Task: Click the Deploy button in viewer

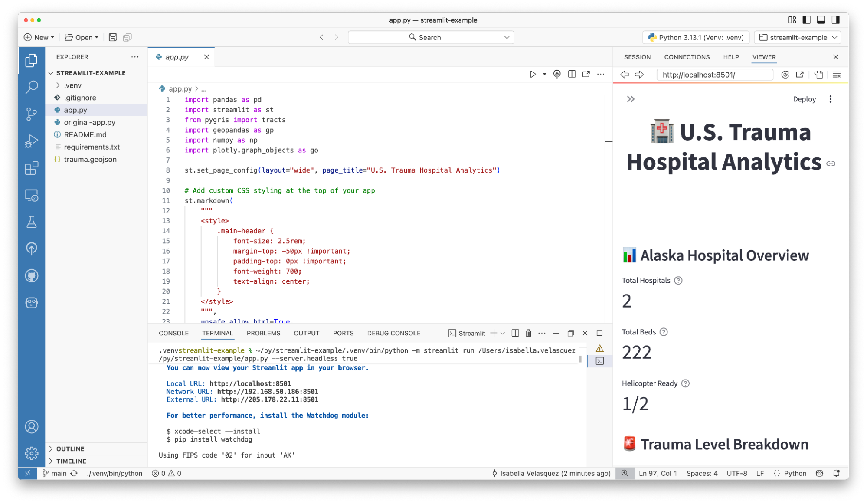Action: pos(804,99)
